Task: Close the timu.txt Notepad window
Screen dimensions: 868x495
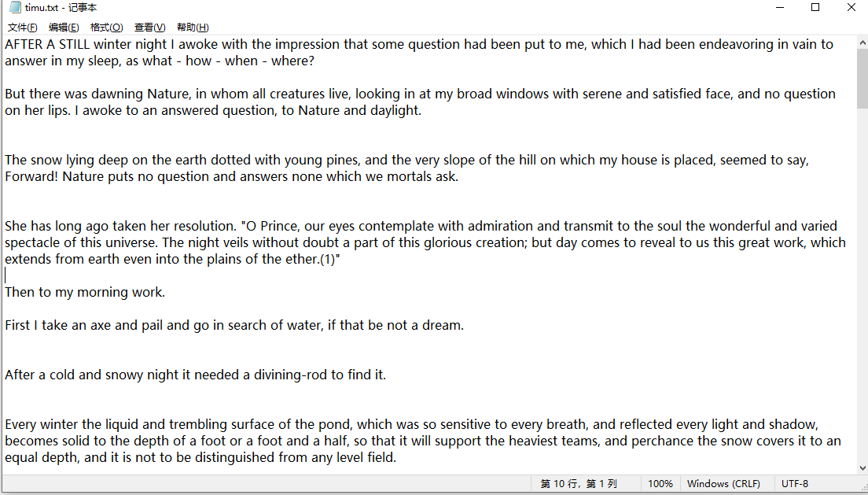Action: 851,8
